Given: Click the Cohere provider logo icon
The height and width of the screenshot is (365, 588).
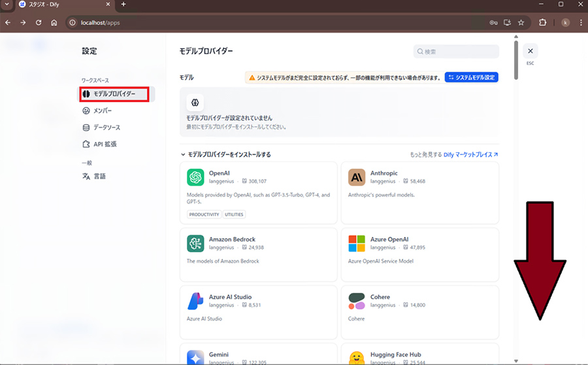Looking at the screenshot, I should pyautogui.click(x=357, y=301).
